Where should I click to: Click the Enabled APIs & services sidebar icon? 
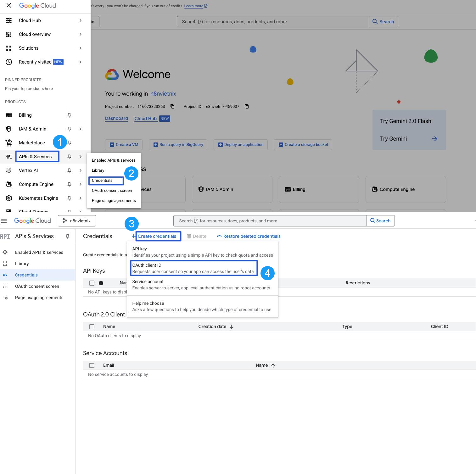pos(5,252)
